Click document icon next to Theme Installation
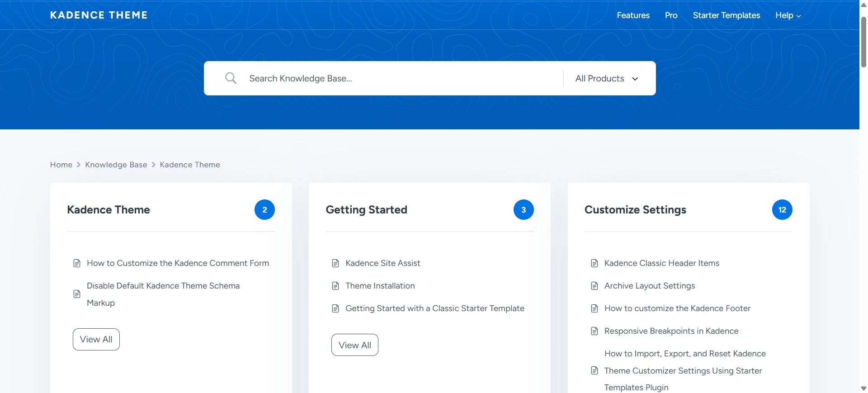Screen dimensions: 868x393 tap(335, 286)
